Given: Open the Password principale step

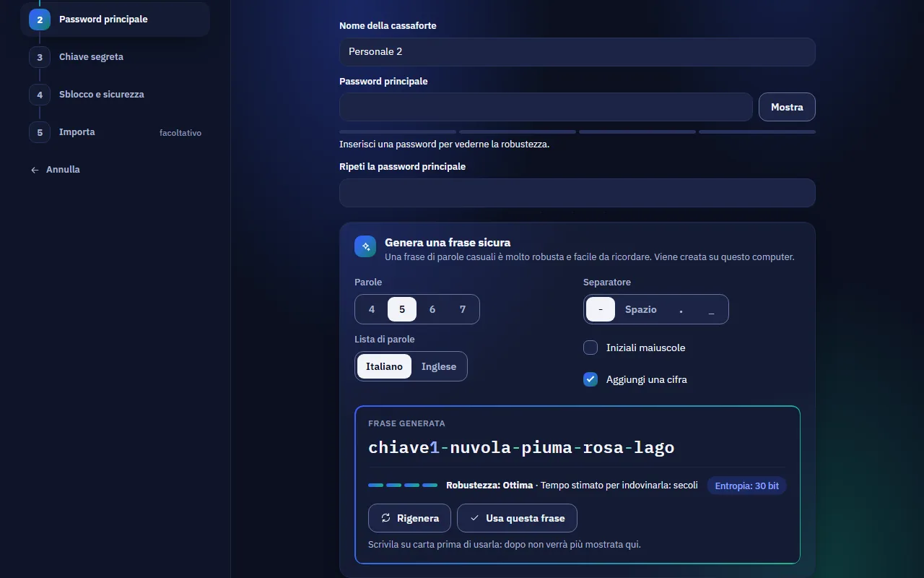Looking at the screenshot, I should (115, 20).
